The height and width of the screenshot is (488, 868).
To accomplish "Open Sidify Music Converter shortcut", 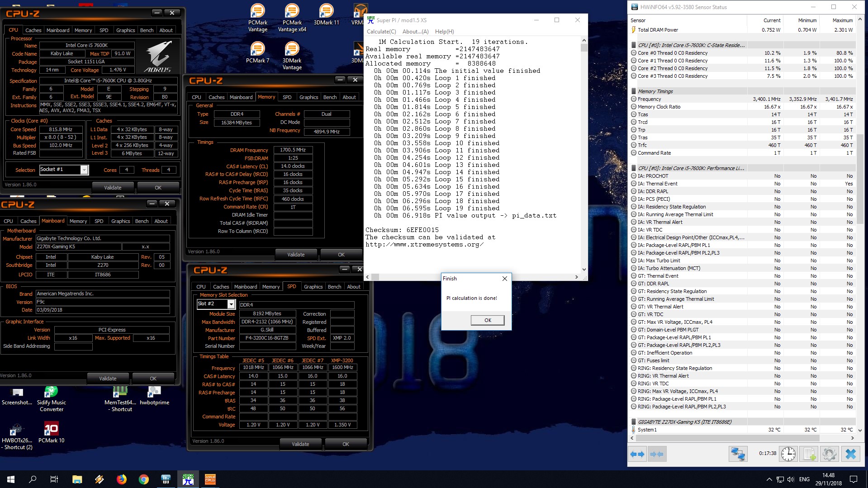I will (51, 399).
